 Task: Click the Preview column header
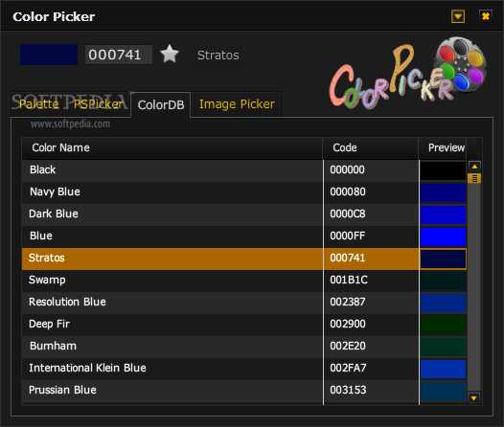(443, 148)
